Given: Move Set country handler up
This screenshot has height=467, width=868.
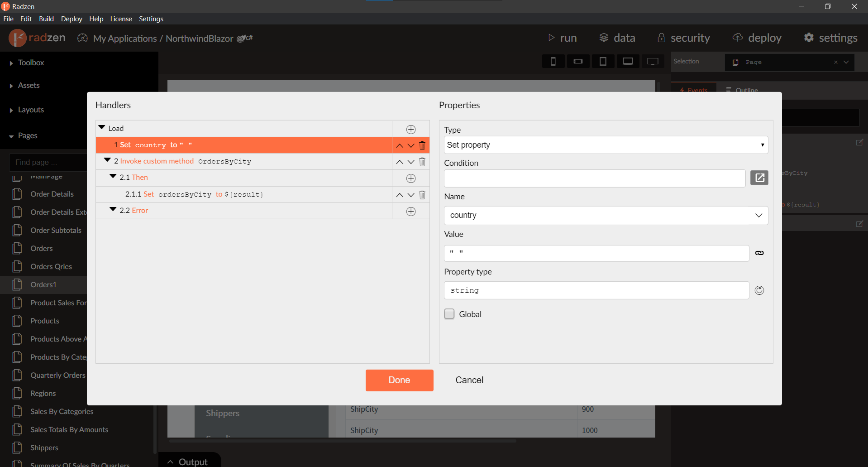Looking at the screenshot, I should (399, 145).
